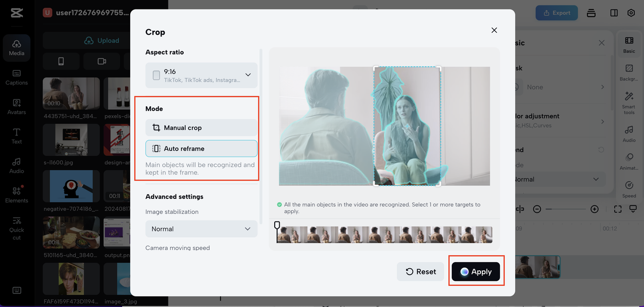This screenshot has height=307, width=644.
Task: Click the CapCut logo icon
Action: click(17, 13)
